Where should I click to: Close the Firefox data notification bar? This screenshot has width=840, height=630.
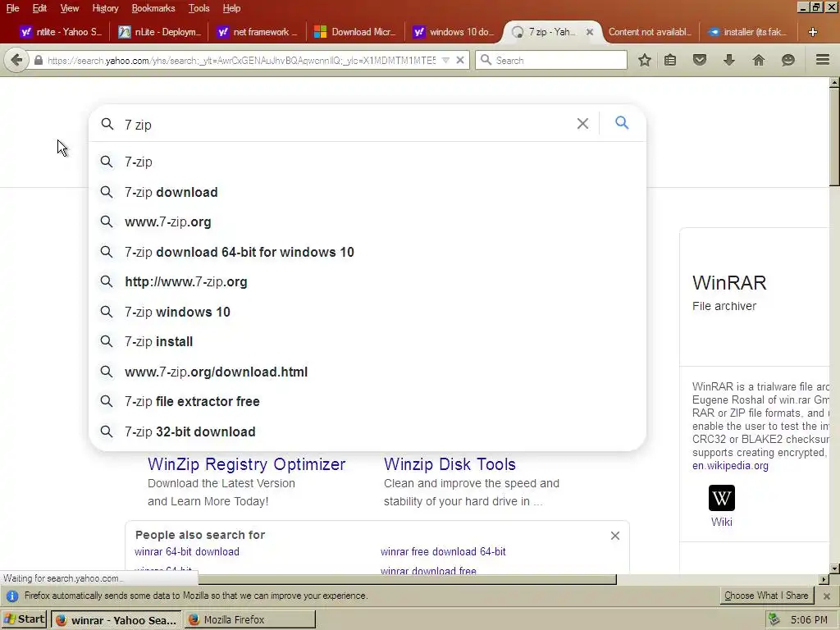(827, 596)
